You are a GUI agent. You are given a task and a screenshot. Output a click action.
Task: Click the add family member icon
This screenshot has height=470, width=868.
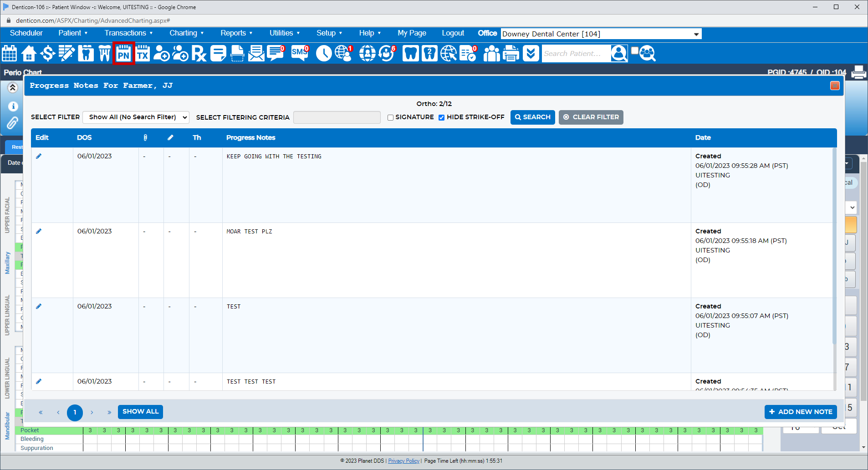pos(180,53)
